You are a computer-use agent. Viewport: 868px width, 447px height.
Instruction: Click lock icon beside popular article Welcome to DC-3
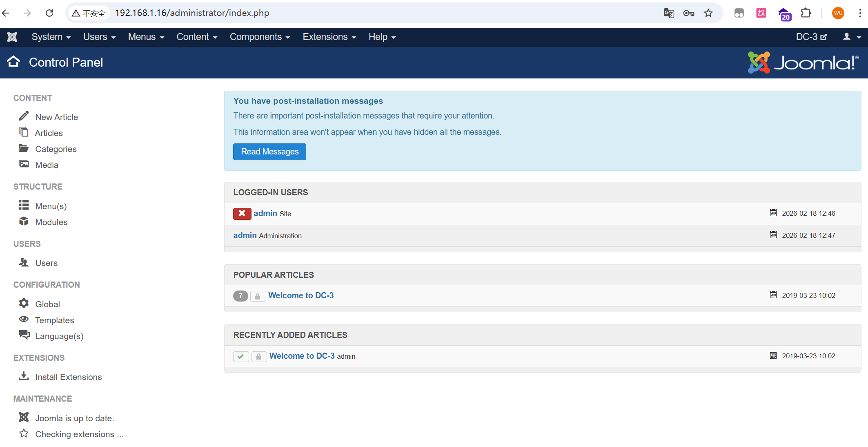point(258,296)
